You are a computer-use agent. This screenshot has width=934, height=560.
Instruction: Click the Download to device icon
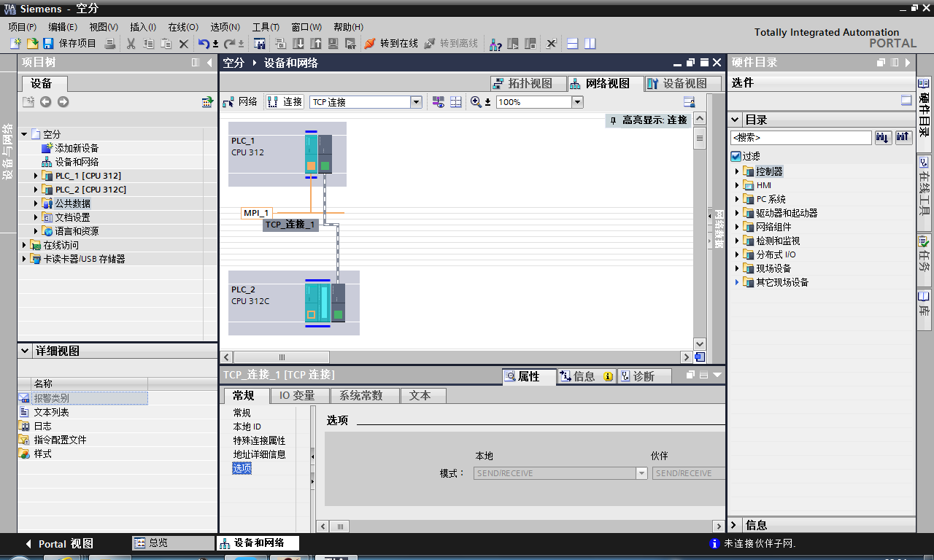point(298,44)
